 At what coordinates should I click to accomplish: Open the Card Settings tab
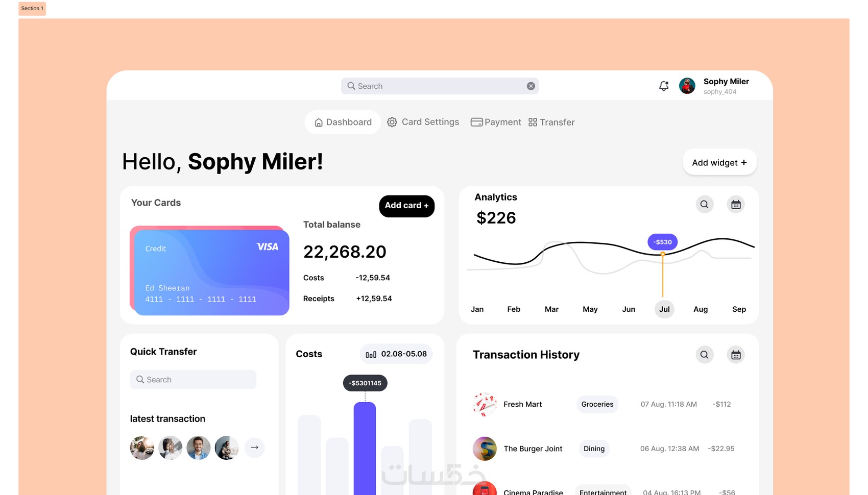click(423, 122)
